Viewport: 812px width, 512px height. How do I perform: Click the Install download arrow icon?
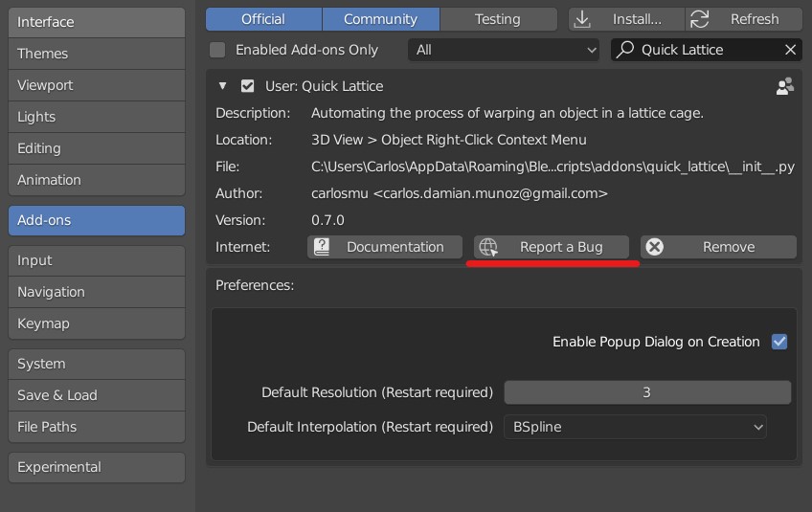582,20
